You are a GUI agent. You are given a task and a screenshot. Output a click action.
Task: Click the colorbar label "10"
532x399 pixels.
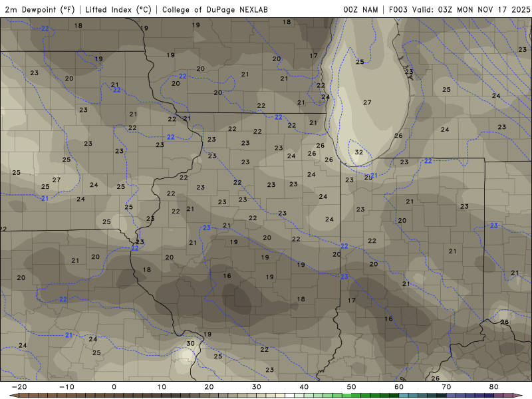pyautogui.click(x=162, y=387)
